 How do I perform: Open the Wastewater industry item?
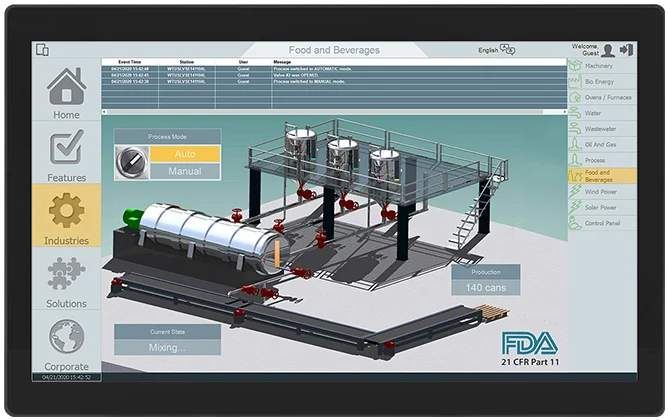pyautogui.click(x=602, y=129)
